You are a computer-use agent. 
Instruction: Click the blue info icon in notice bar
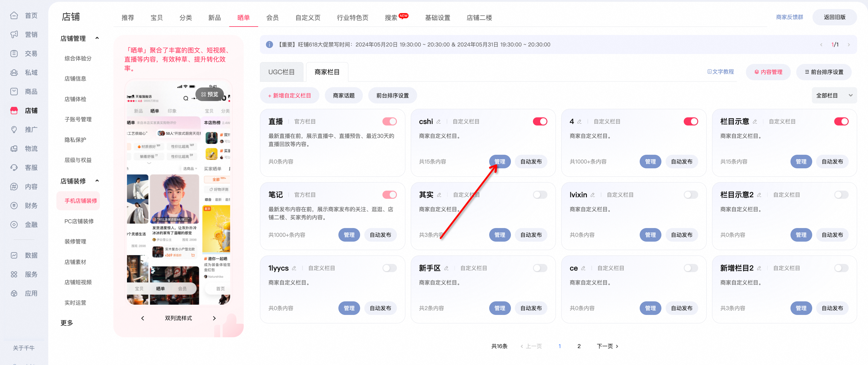[x=269, y=44]
